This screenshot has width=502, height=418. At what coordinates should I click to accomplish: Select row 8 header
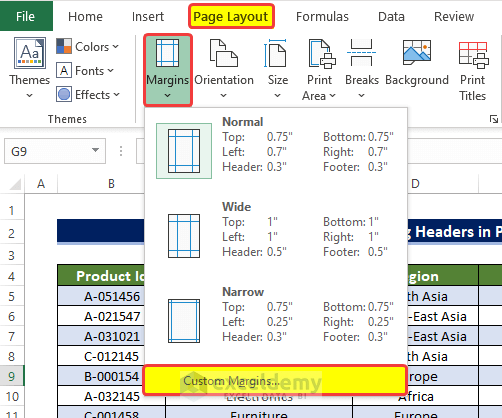pyautogui.click(x=12, y=356)
